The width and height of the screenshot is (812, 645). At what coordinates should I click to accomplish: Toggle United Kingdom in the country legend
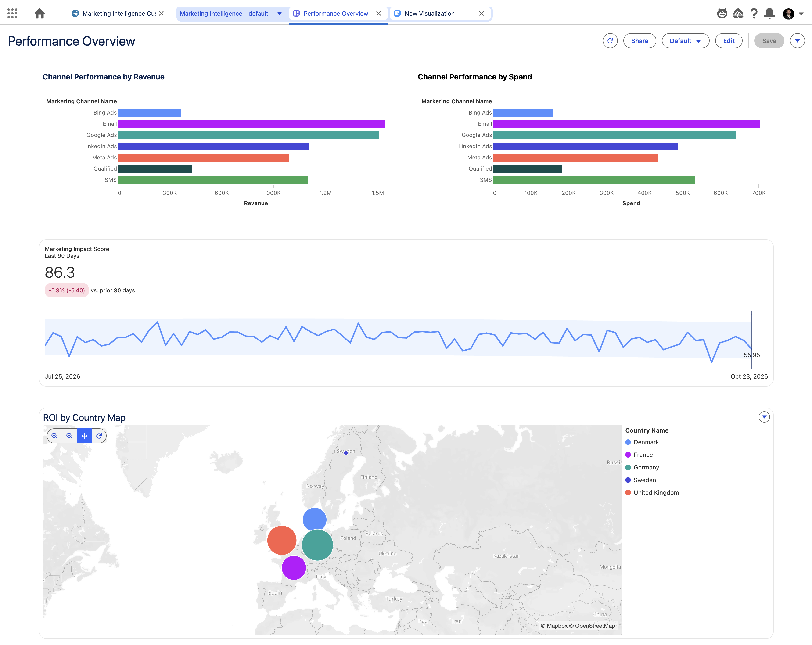coord(652,492)
